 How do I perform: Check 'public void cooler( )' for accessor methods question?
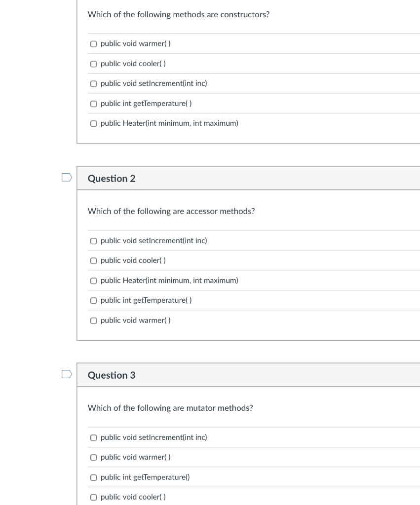(93, 260)
